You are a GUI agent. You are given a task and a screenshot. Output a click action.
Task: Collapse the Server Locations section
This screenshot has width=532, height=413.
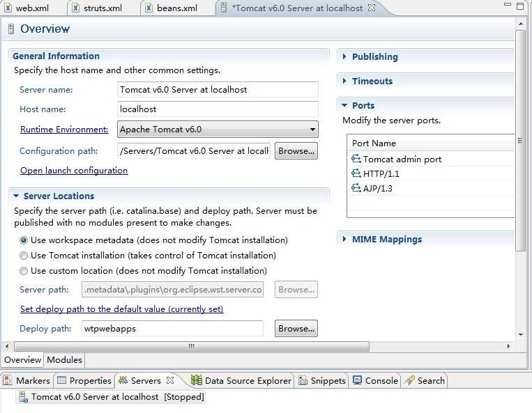(15, 196)
